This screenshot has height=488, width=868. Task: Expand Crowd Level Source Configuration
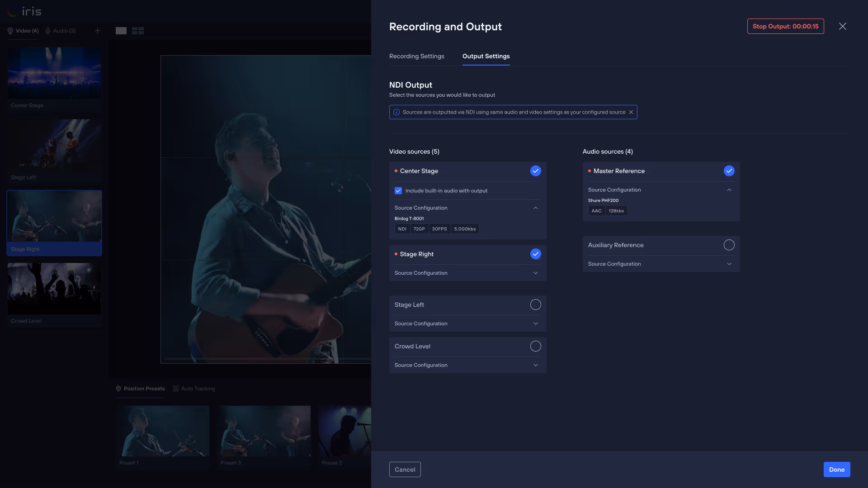pos(536,365)
